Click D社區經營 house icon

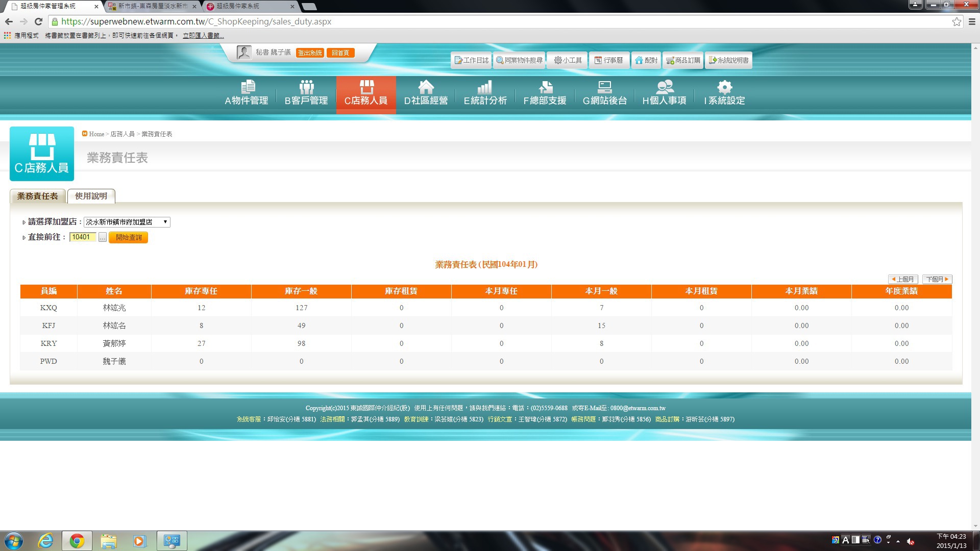click(x=426, y=87)
